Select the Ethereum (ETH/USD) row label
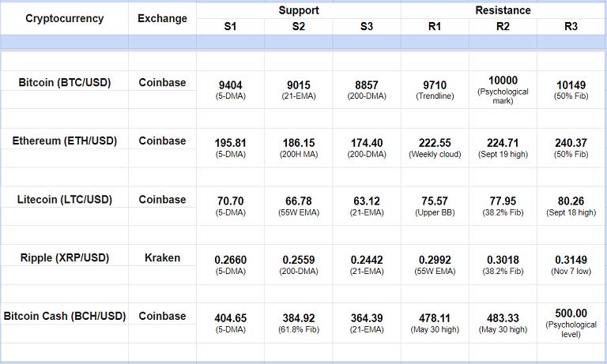607x364 pixels. coord(64,141)
